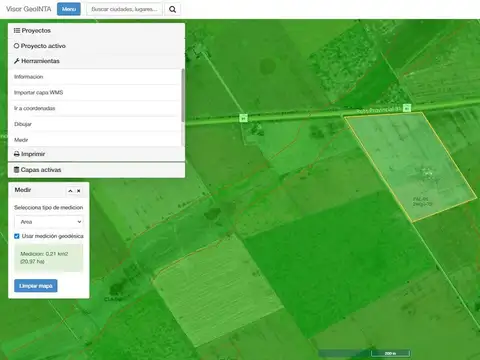The width and height of the screenshot is (480, 360).
Task: Click the search magnifier icon
Action: 172,9
